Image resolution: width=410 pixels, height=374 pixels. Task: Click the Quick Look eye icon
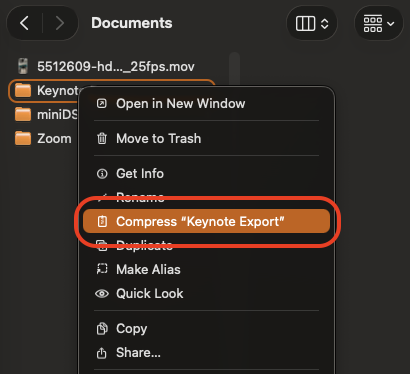102,294
